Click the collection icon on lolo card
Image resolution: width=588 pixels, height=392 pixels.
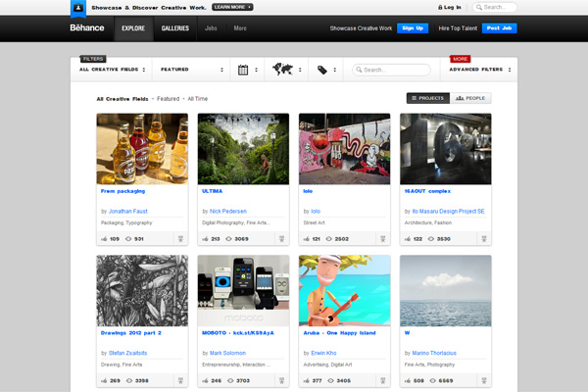(383, 238)
